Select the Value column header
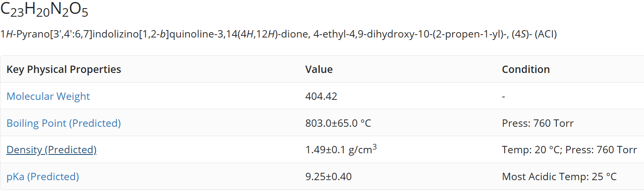The image size is (644, 194). (319, 69)
